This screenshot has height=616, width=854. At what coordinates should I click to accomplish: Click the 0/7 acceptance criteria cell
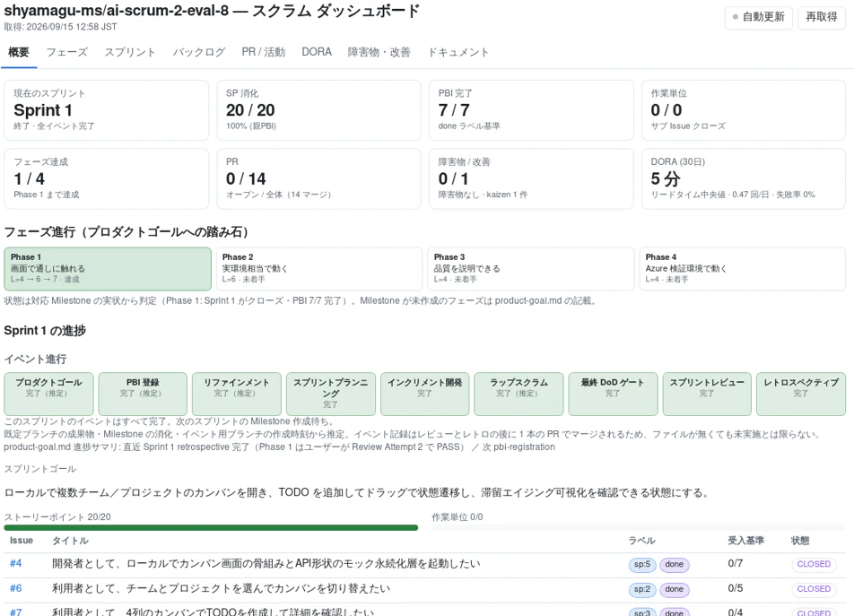pyautogui.click(x=736, y=564)
